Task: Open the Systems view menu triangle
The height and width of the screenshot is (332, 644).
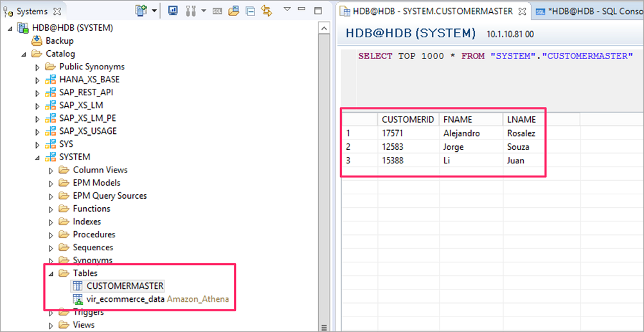Action: tap(287, 9)
